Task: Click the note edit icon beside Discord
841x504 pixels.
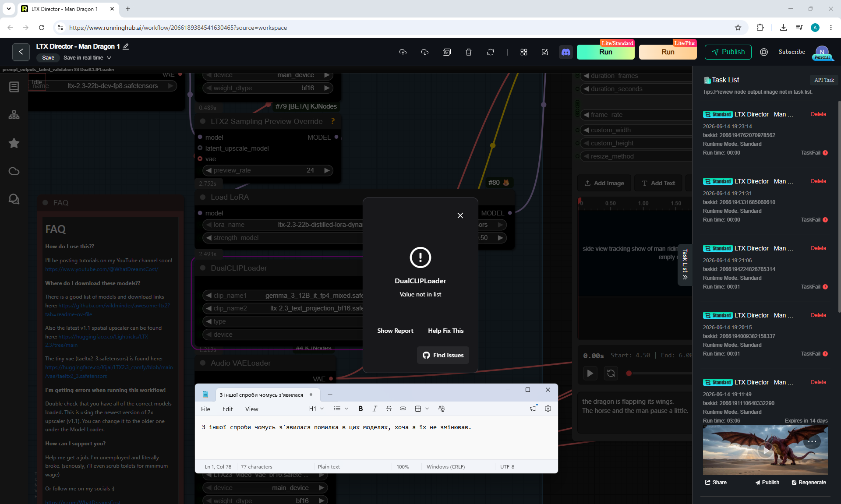Action: (545, 52)
